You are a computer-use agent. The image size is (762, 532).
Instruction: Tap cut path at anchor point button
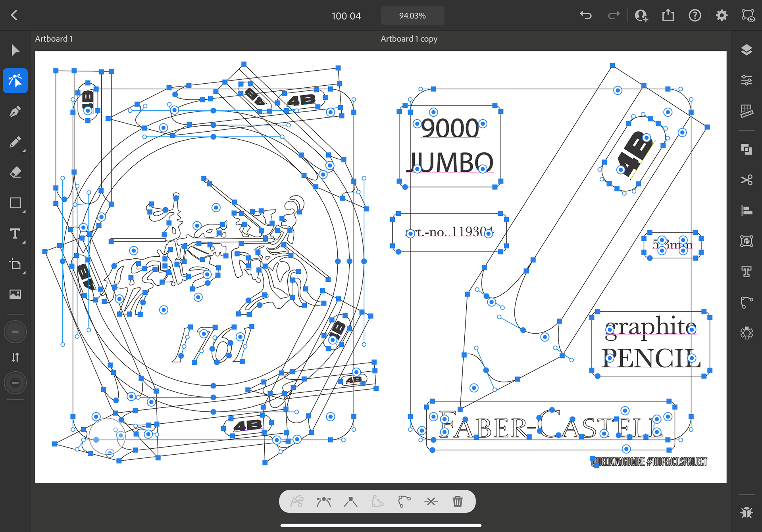coord(297,501)
